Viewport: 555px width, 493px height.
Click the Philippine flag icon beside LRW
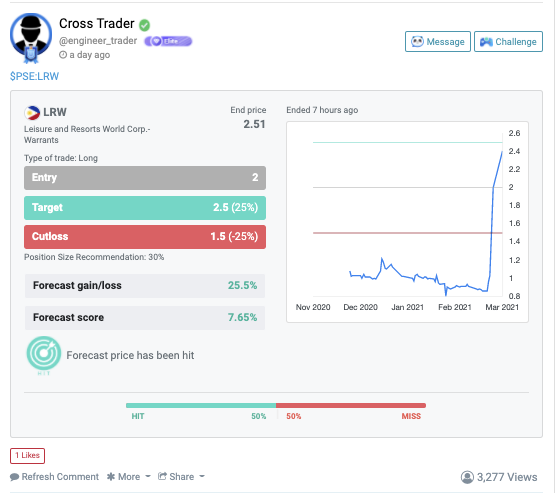pos(32,113)
